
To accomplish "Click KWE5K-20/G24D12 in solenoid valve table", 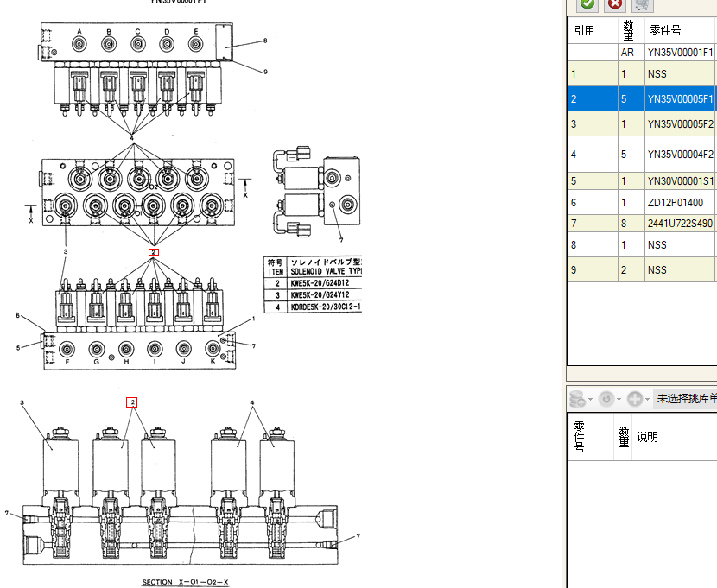I will click(x=320, y=283).
